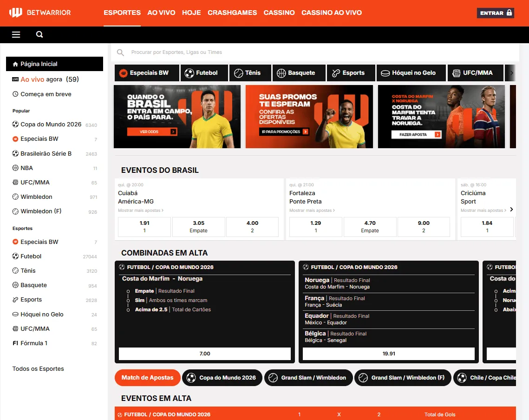Viewport: 529px width, 420px height.
Task: Click the BetWarrior logo icon
Action: pos(15,13)
